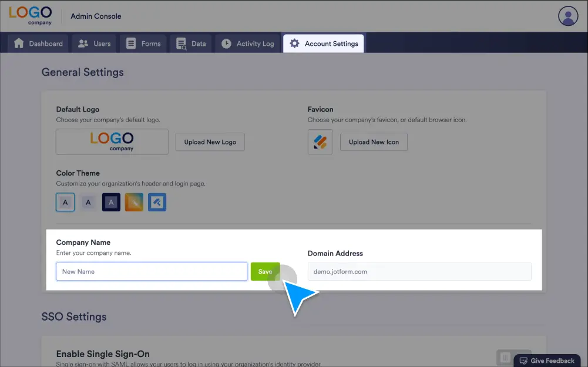Click the Jotform favicon preview icon
Image resolution: width=588 pixels, height=367 pixels.
(320, 142)
